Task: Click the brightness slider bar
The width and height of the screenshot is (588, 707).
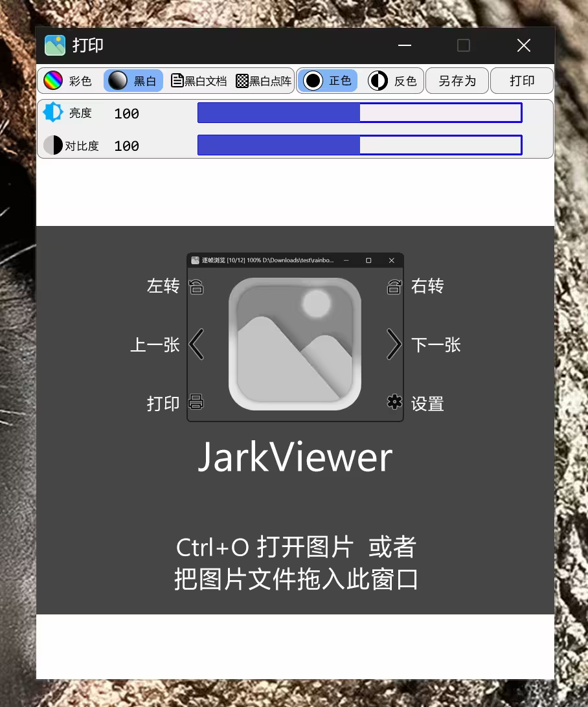Action: pyautogui.click(x=359, y=113)
